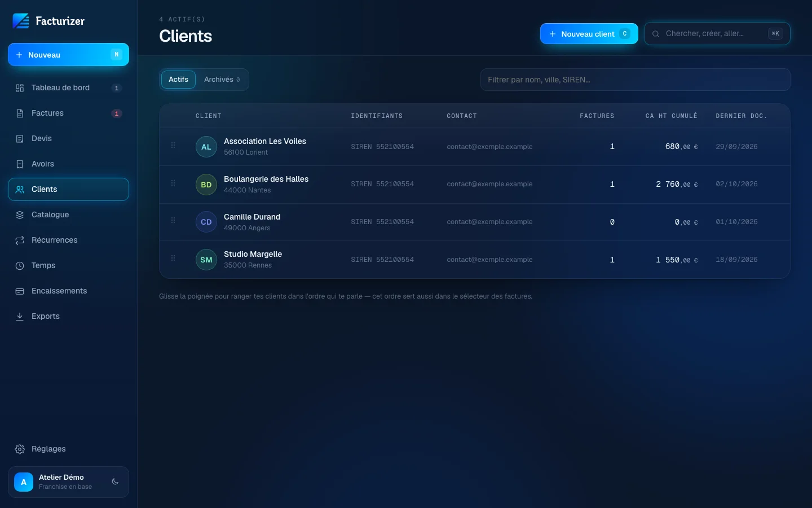
Task: Click the FACTURES column header
Action: [x=597, y=116]
